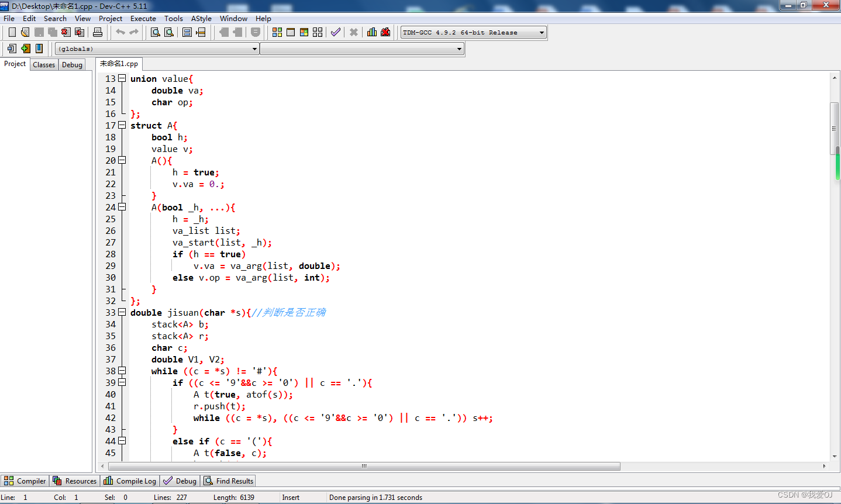Click the Undo arrow icon
This screenshot has height=504, width=841.
point(120,32)
